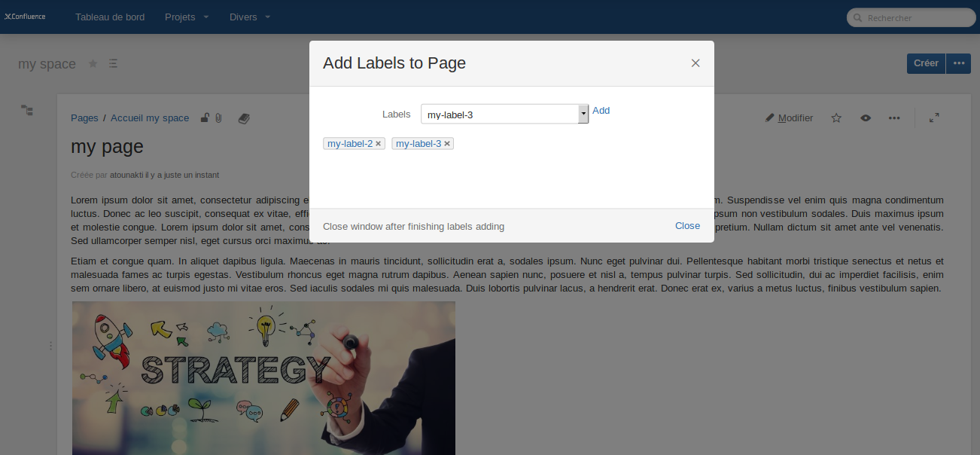Open the Labels combo box arrow
This screenshot has height=455, width=980.
tap(583, 114)
